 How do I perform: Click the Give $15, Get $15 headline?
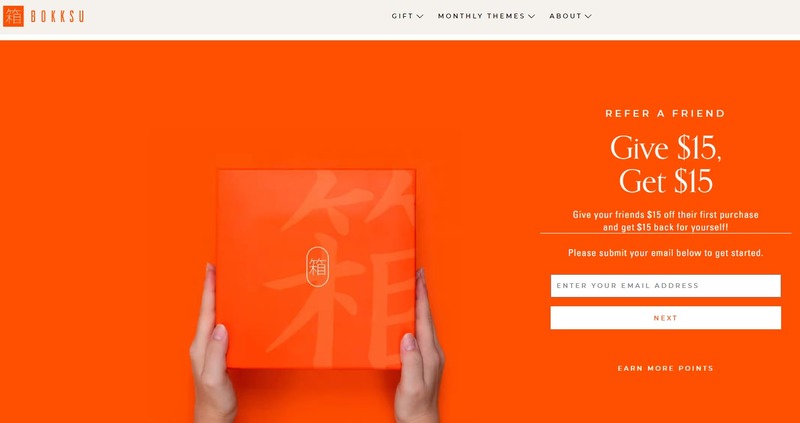coord(665,164)
